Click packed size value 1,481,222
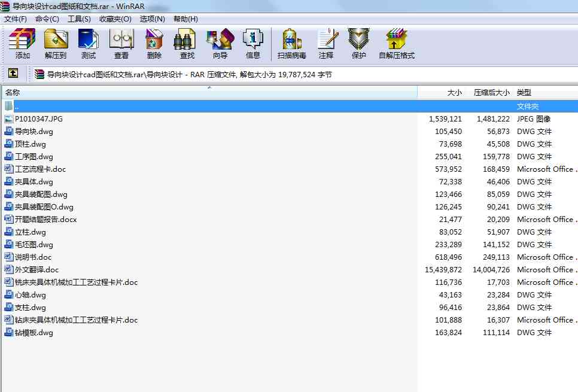 pyautogui.click(x=493, y=119)
